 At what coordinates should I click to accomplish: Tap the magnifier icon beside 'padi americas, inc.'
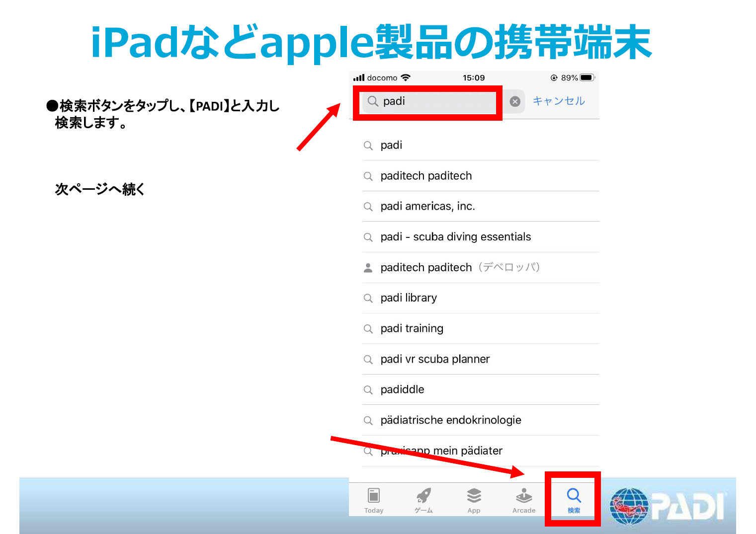(x=368, y=207)
